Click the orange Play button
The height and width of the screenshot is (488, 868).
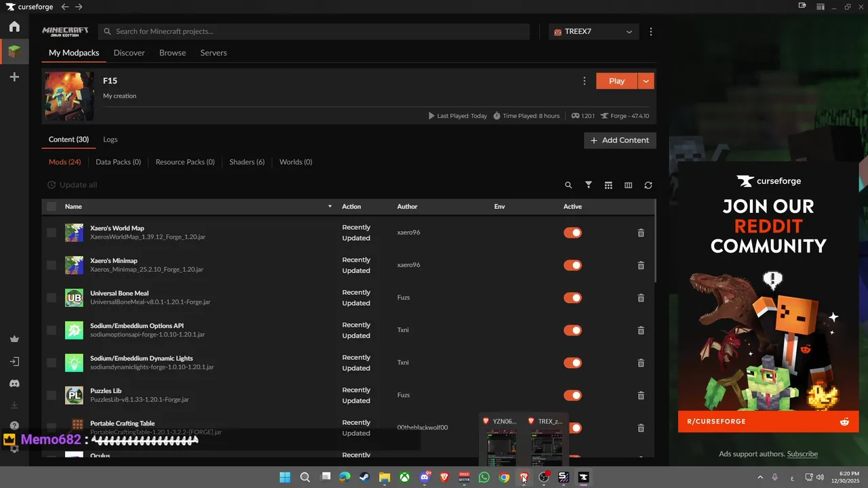pos(616,81)
